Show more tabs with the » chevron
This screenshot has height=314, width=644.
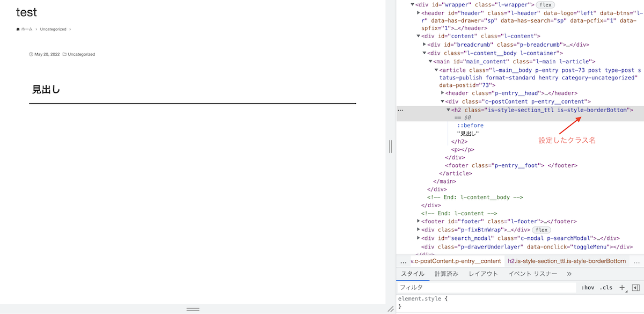569,274
